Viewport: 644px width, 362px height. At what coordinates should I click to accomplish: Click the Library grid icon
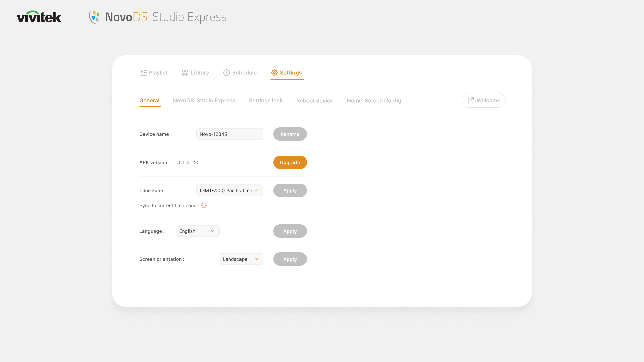[185, 73]
